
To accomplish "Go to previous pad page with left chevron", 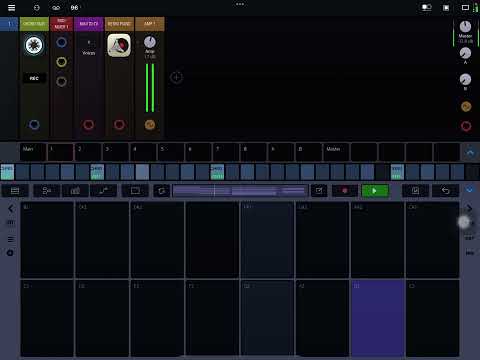I will [10, 209].
